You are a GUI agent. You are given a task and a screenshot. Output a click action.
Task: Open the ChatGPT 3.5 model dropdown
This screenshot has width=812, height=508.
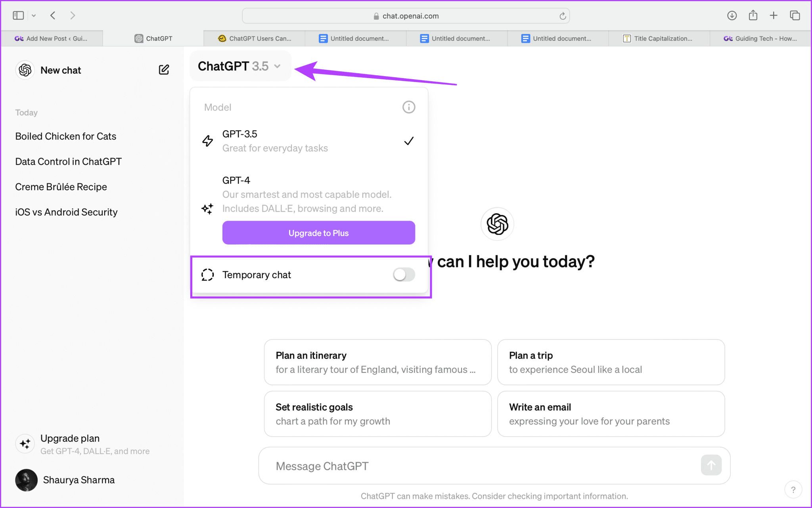tap(240, 66)
